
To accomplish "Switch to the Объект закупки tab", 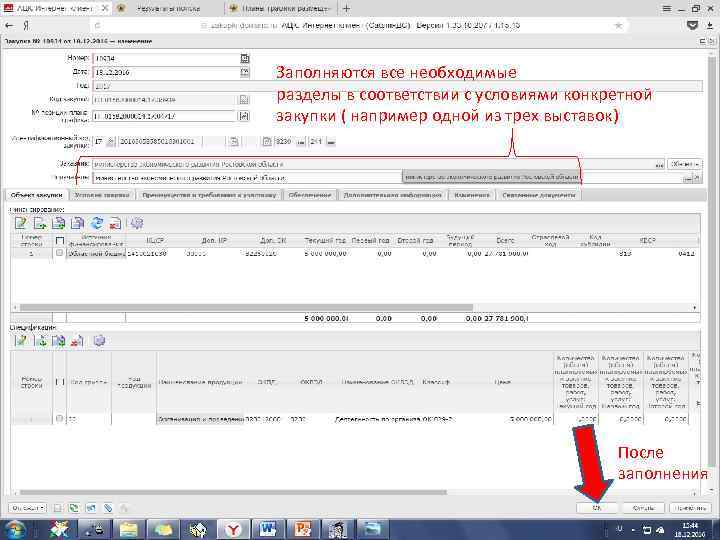I will point(36,195).
